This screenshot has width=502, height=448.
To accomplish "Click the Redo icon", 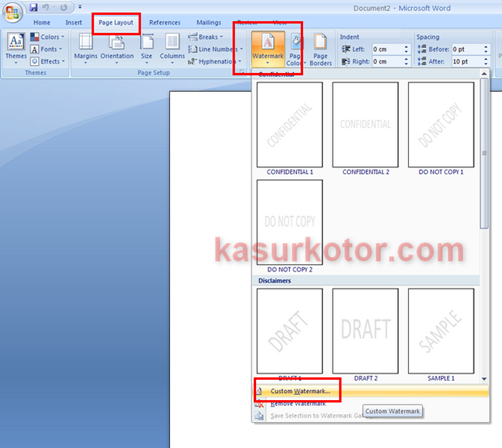I will [x=64, y=7].
